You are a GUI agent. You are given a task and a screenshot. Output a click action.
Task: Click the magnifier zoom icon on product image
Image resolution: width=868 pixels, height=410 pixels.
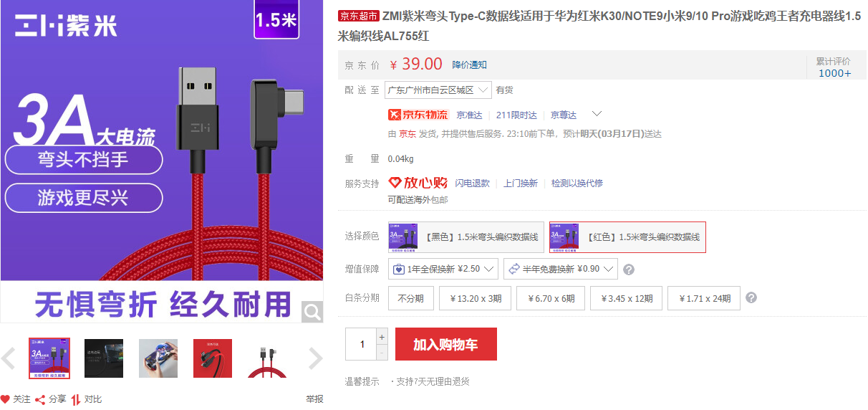[312, 312]
